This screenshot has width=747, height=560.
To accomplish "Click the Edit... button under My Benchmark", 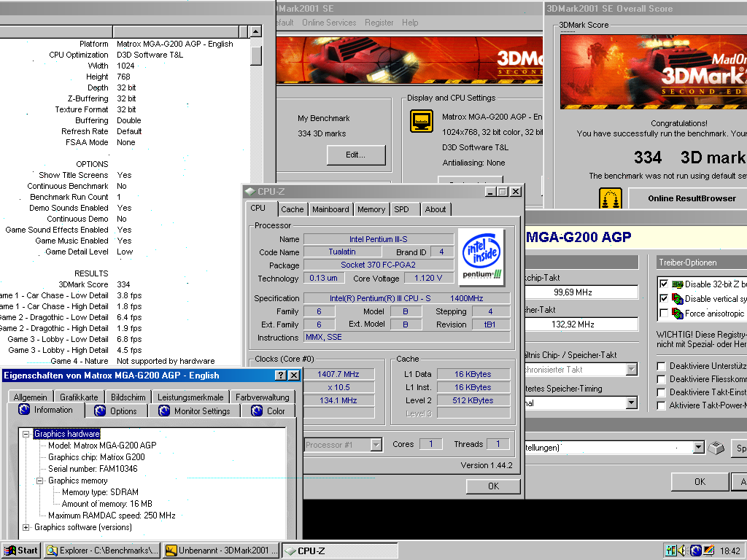I will [x=356, y=155].
